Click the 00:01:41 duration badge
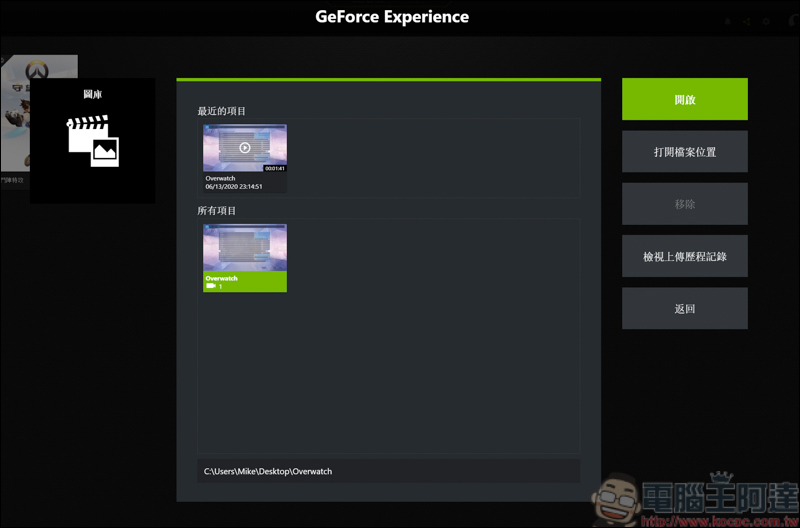The image size is (800, 528). (274, 168)
